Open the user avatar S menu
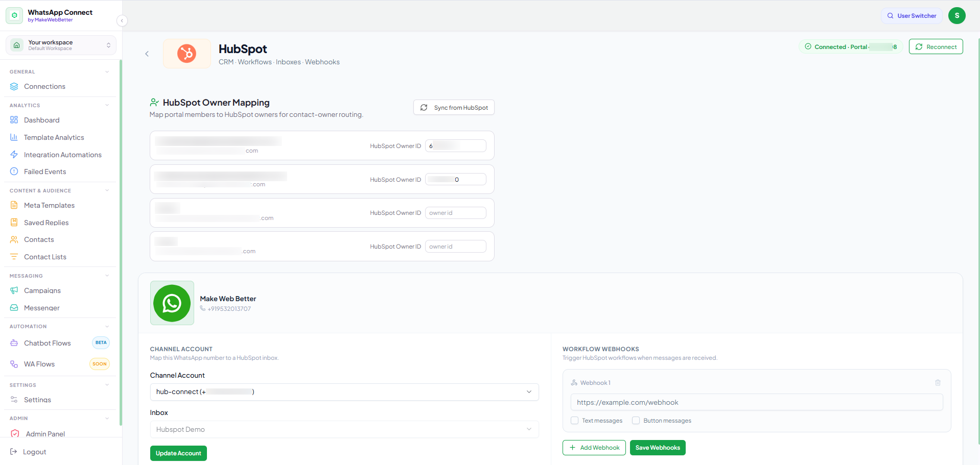 click(957, 16)
